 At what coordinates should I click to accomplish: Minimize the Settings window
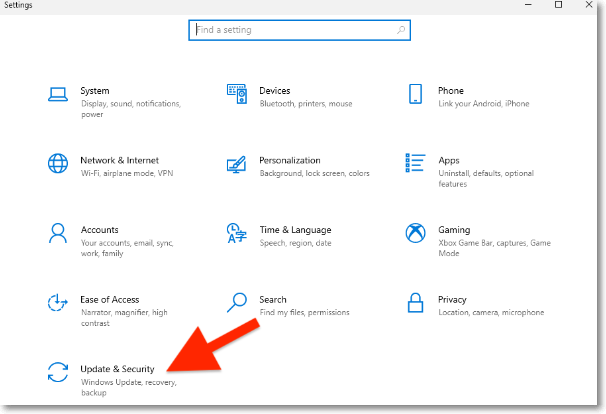point(528,5)
